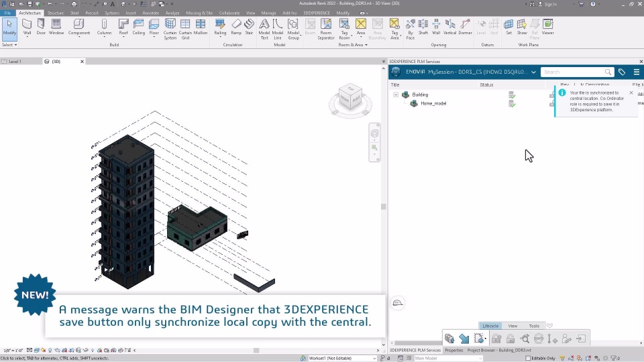644x362 pixels.
Task: Switch to the Annotate ribbon tab
Action: tap(150, 13)
